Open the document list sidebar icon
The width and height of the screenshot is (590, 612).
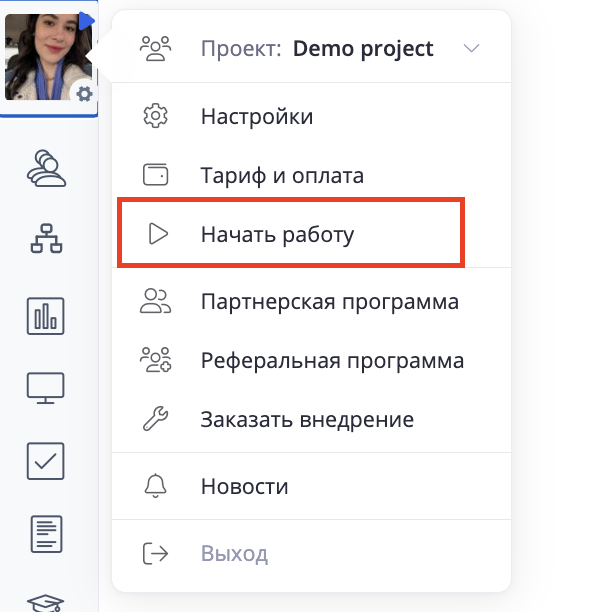click(x=46, y=534)
